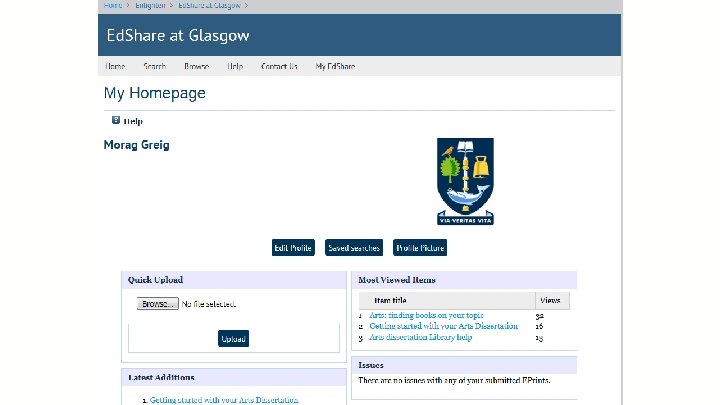This screenshot has height=405, width=720.
Task: Click the Help text link beside the icon
Action: tap(133, 121)
